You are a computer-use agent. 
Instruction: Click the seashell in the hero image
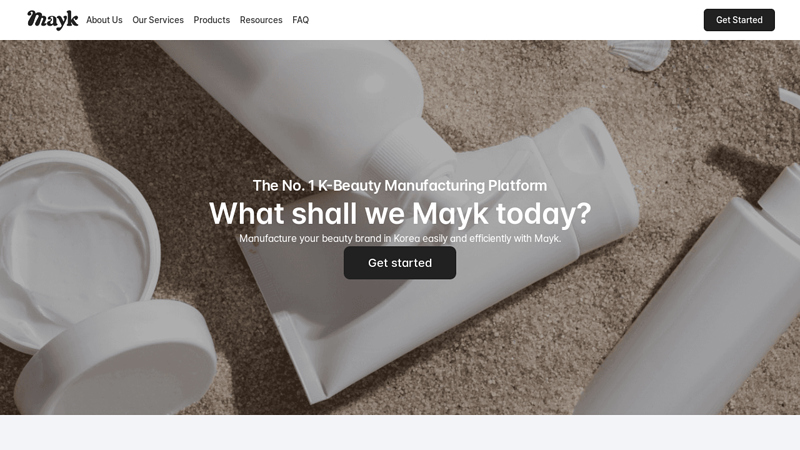click(639, 55)
